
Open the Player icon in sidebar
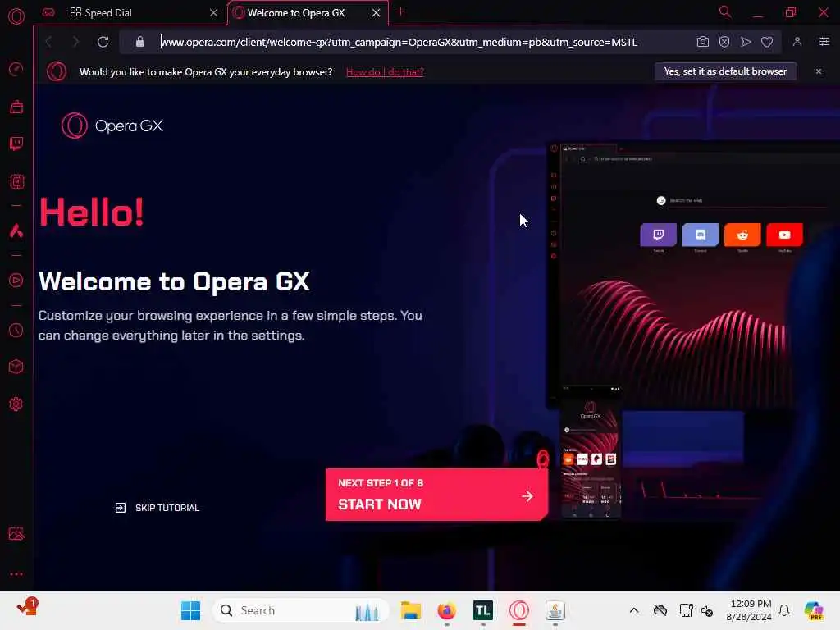[16, 281]
